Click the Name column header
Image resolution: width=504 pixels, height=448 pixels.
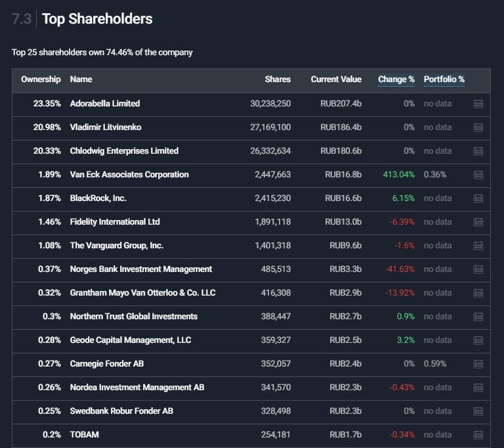[x=81, y=79]
